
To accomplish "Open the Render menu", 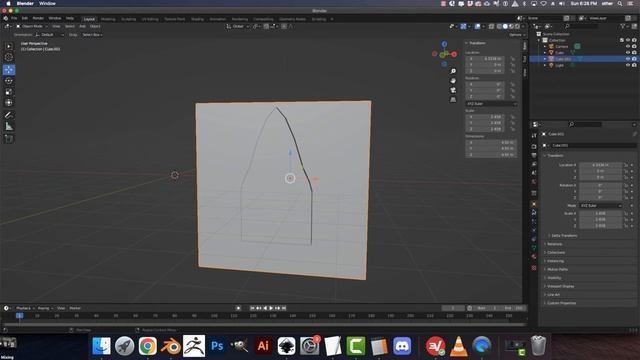I will 38,18.
